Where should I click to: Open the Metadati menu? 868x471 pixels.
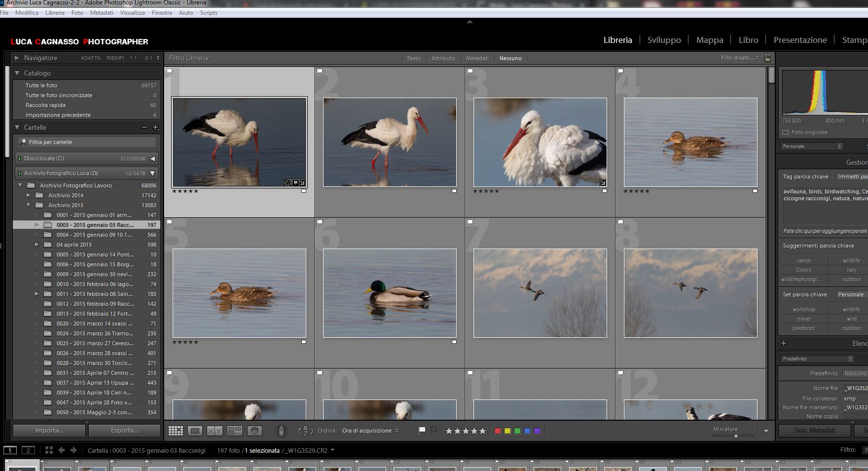[102, 13]
